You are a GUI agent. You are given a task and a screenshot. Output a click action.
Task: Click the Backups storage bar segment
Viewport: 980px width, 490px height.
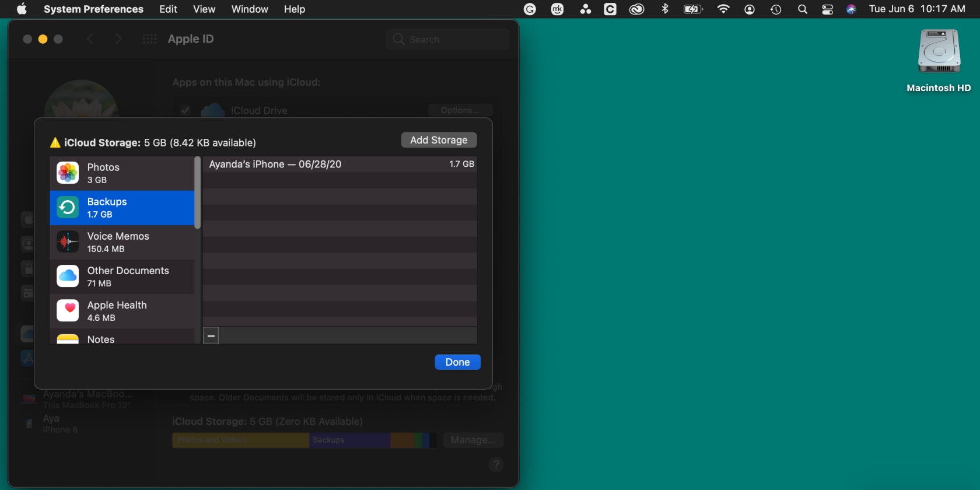coord(349,440)
